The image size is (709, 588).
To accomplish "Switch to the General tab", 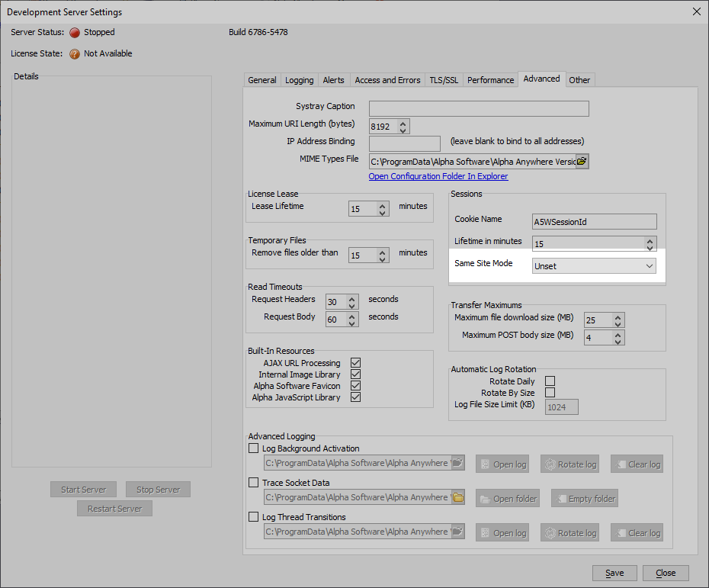I will pos(262,80).
